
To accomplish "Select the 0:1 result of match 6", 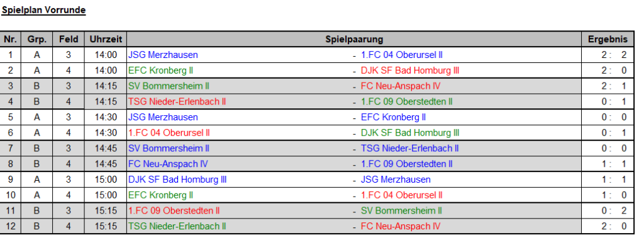I will tap(614, 133).
